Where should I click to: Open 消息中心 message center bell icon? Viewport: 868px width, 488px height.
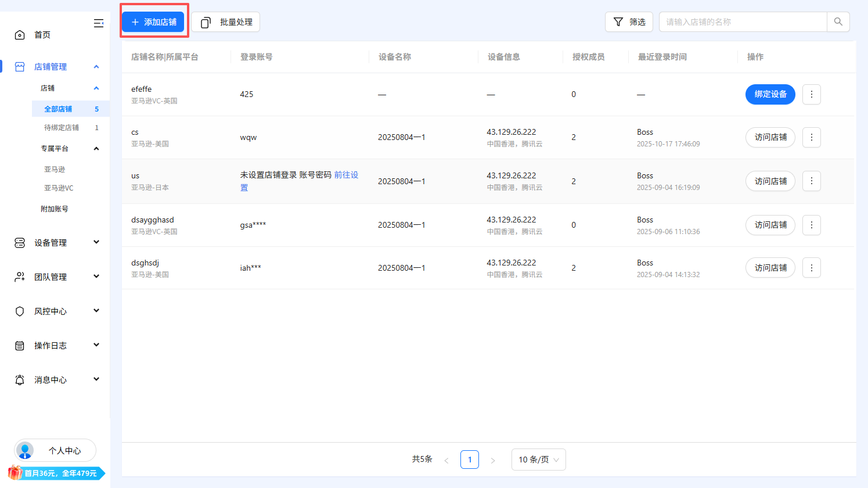pyautogui.click(x=19, y=379)
